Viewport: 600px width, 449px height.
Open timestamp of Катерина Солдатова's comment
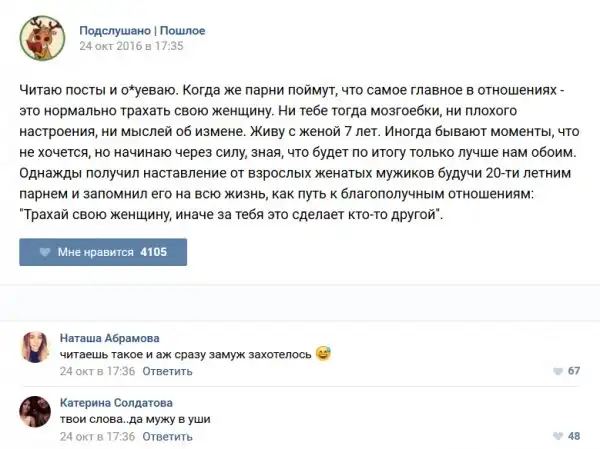97,436
